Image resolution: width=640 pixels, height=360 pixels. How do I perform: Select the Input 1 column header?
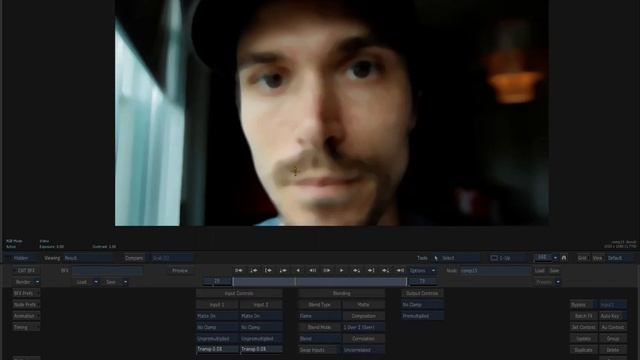(217, 305)
